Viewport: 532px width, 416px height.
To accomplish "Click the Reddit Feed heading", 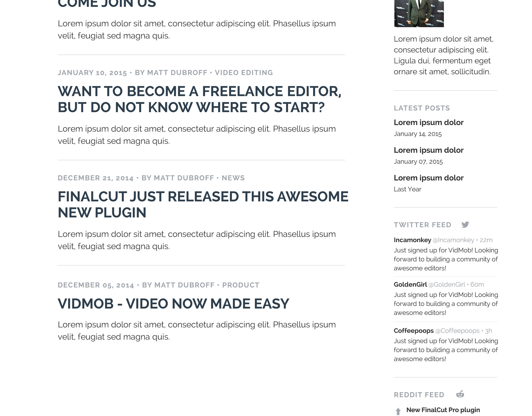I will (419, 395).
